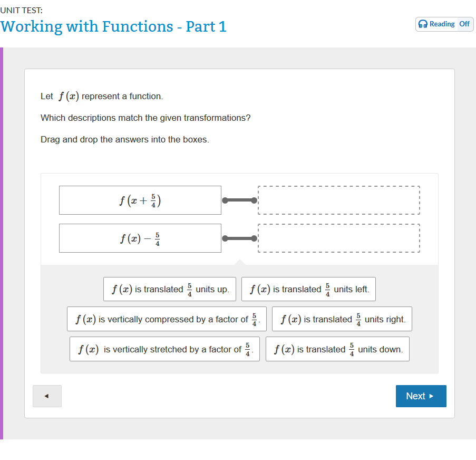Click the 'Working with Functions - Part 1' title
Image resolution: width=476 pixels, height=460 pixels.
pos(114,26)
